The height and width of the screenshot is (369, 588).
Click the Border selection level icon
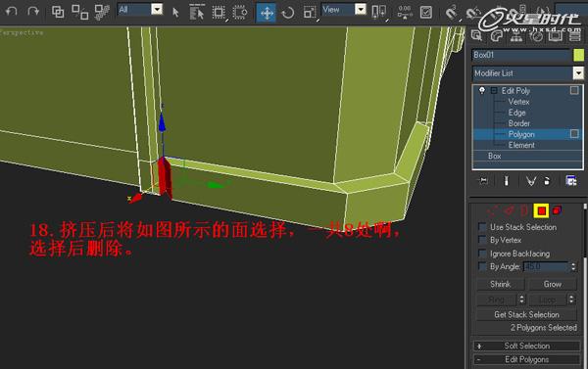click(x=524, y=210)
